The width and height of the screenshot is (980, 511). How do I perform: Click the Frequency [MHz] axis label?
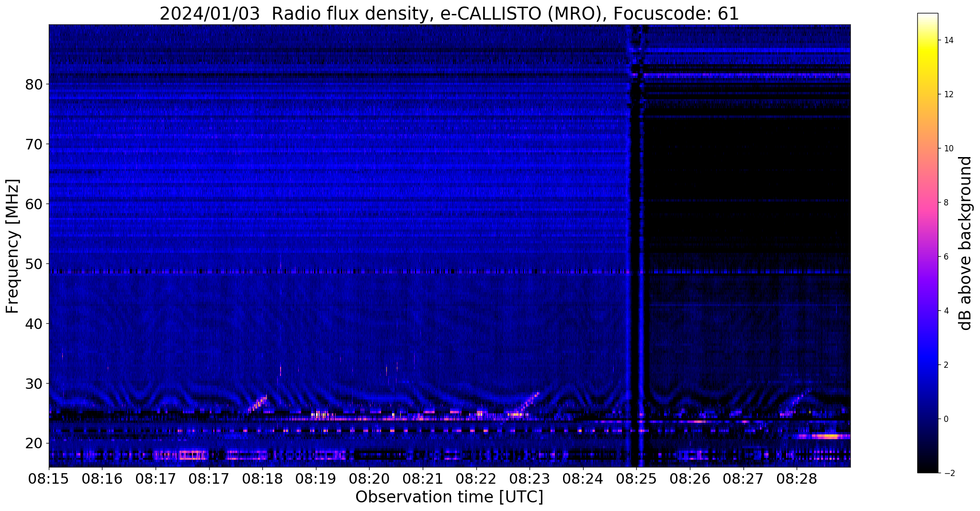(13, 246)
